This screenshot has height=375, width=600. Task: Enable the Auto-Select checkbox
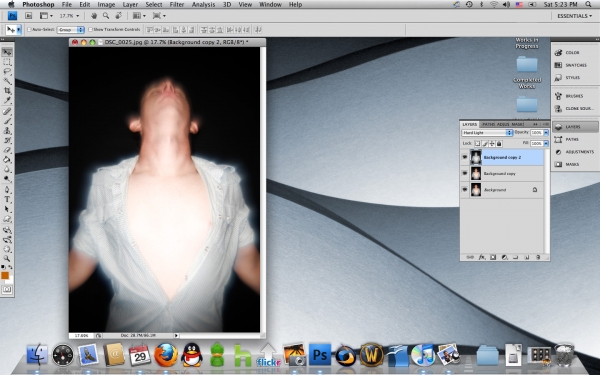click(29, 29)
